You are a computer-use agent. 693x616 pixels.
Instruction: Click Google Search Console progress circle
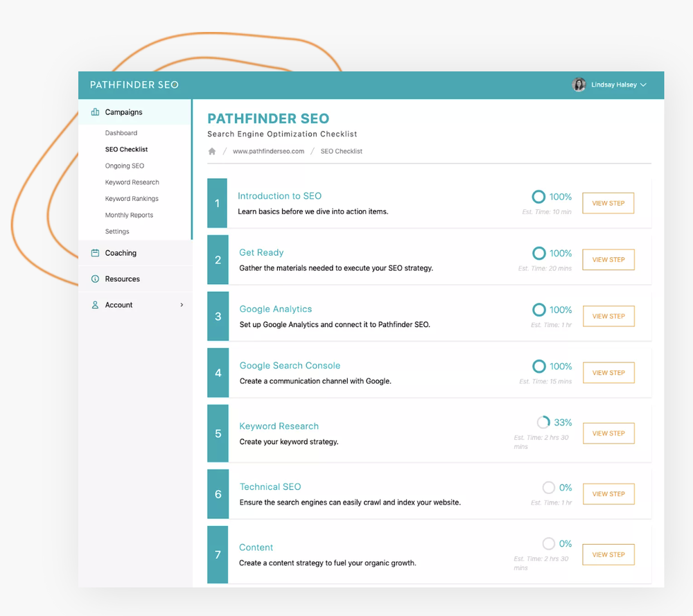point(538,367)
